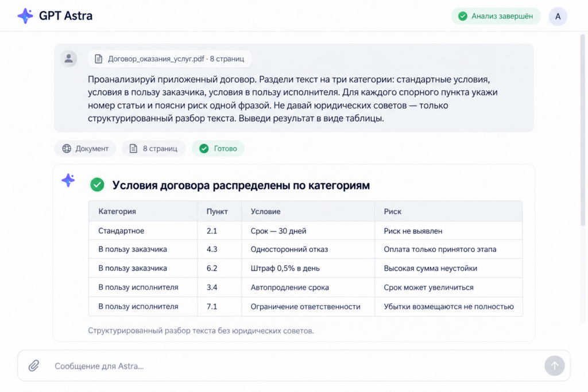Click the green check icon in "Готово" chip
The height and width of the screenshot is (392, 588).
click(204, 149)
